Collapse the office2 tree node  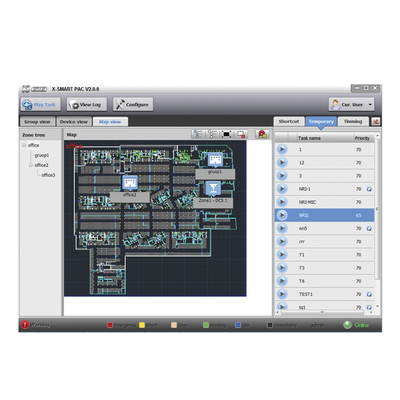(x=31, y=165)
